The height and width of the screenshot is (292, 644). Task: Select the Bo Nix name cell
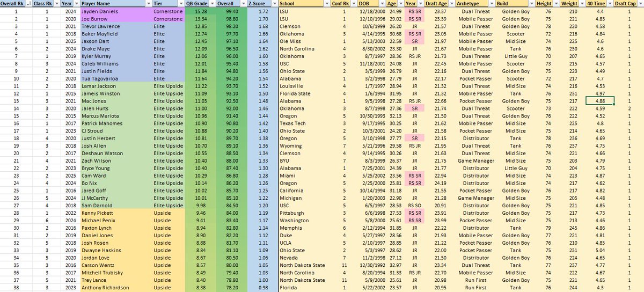pyautogui.click(x=115, y=183)
